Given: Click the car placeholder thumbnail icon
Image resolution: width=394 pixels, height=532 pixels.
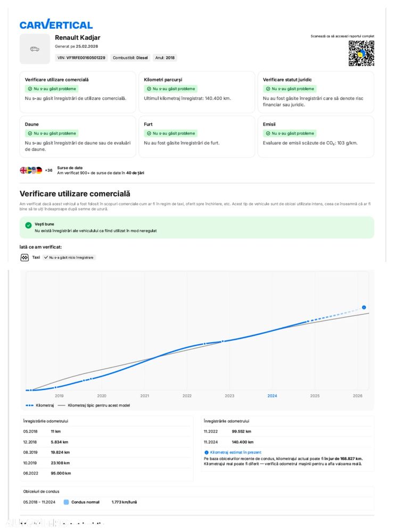Looking at the screenshot, I should pos(35,49).
